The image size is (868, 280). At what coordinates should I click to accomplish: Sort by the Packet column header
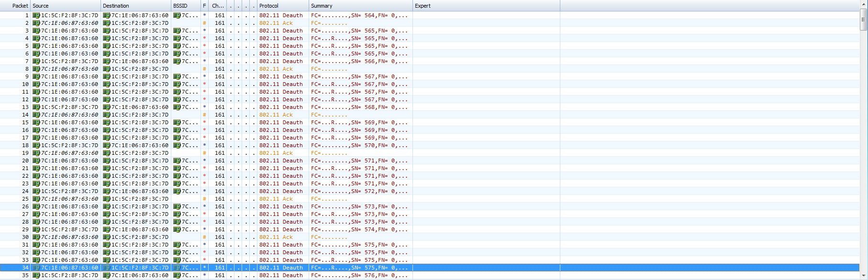pos(15,6)
